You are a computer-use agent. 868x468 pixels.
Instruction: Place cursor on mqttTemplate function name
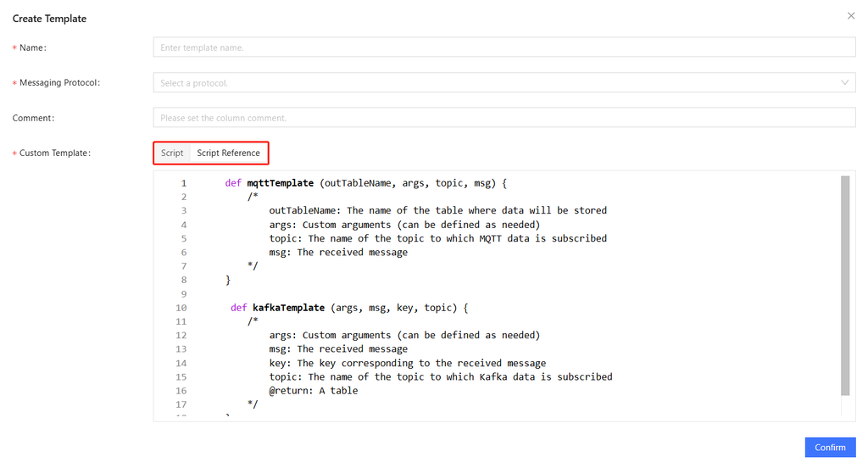(x=280, y=183)
